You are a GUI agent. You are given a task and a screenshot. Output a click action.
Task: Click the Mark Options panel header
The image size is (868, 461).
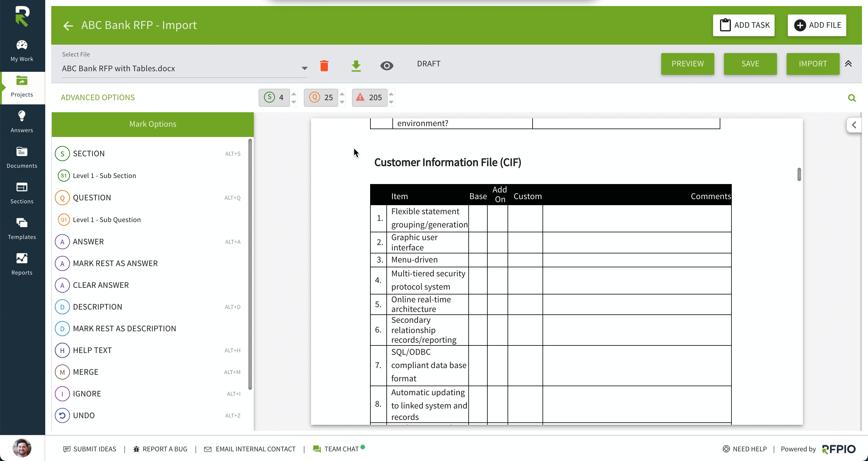coord(153,124)
